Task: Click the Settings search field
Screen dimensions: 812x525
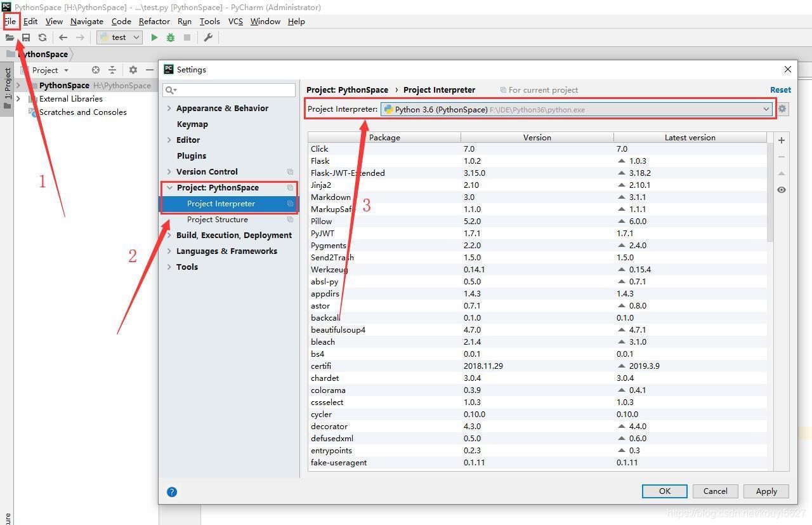Action: coord(229,90)
